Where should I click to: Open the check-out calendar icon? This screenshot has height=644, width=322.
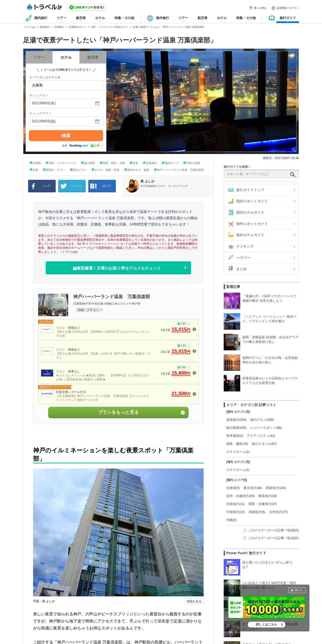[97, 121]
